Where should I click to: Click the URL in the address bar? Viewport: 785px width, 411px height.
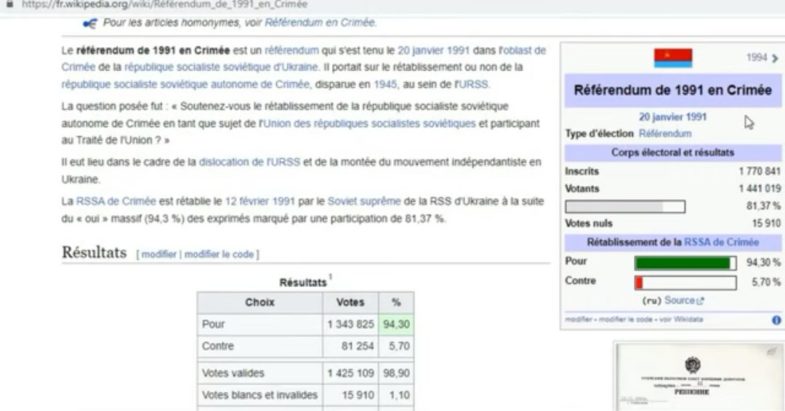(x=165, y=5)
